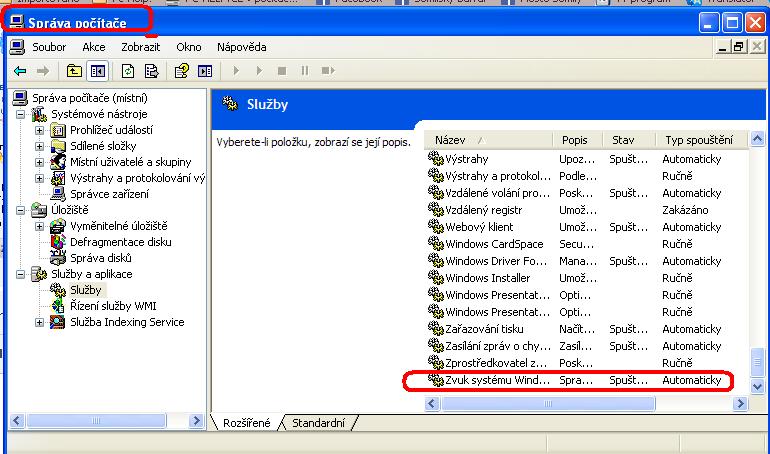Screen dimensions: 770x454
Task: Minimize the inner MMC child window
Action: click(x=722, y=47)
